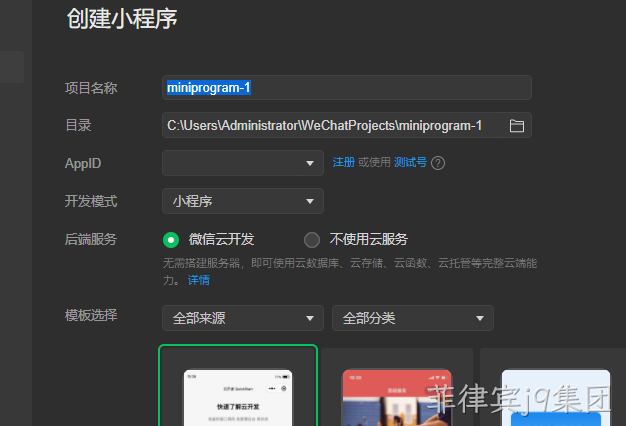Select the red 活动报名 template thumbnail

click(397, 387)
